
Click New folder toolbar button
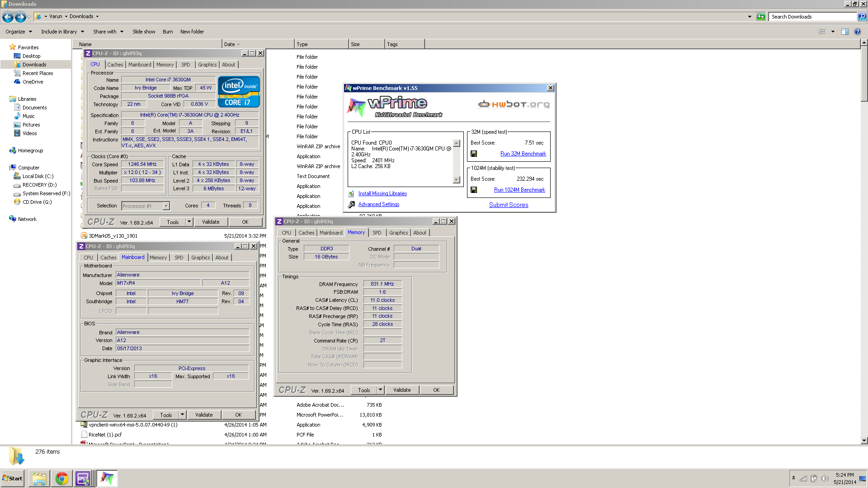192,32
